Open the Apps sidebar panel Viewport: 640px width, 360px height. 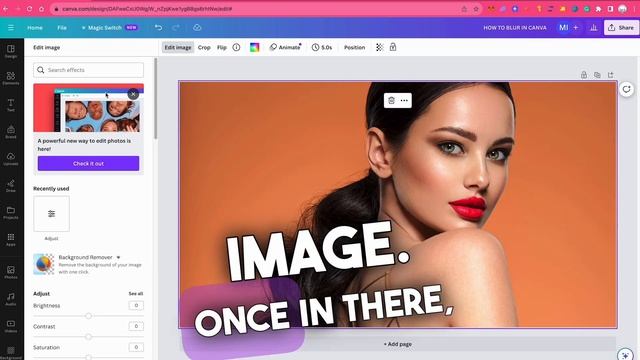[x=11, y=240]
